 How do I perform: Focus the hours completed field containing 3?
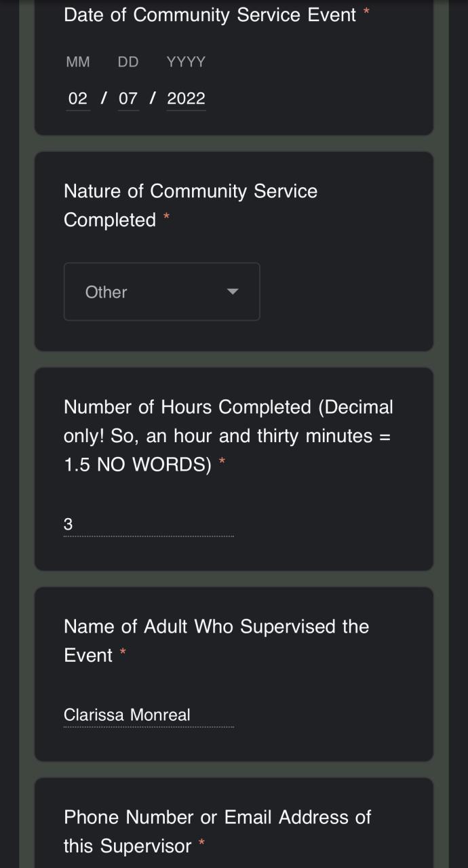pos(148,524)
